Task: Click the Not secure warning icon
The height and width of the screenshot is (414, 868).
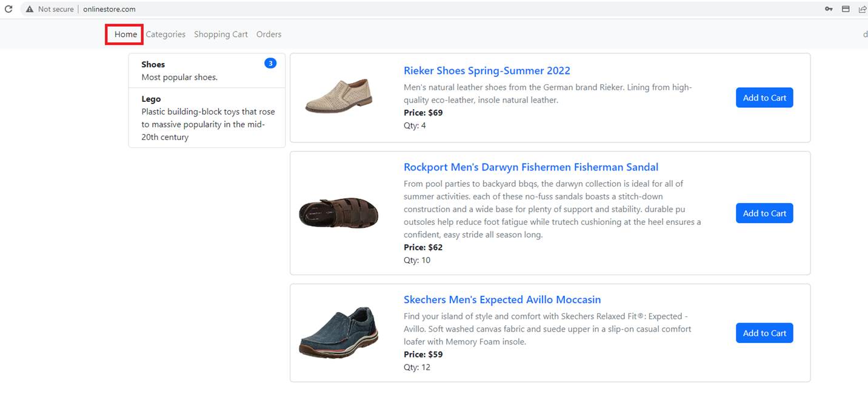Action: click(x=29, y=9)
